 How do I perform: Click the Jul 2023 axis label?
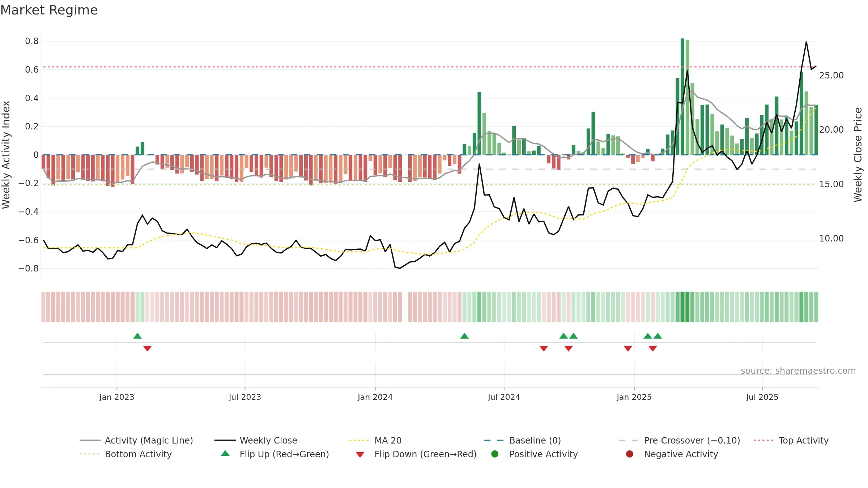coord(245,397)
